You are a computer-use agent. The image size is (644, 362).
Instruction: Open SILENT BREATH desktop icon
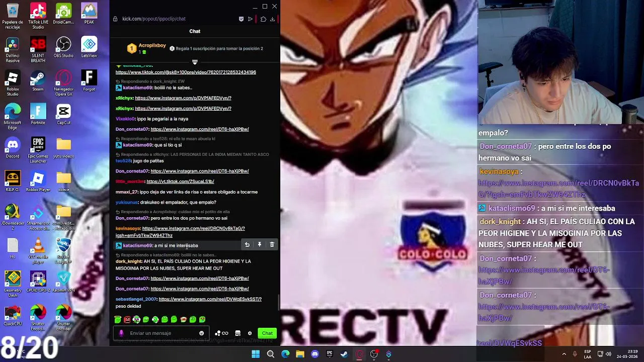pos(38,50)
